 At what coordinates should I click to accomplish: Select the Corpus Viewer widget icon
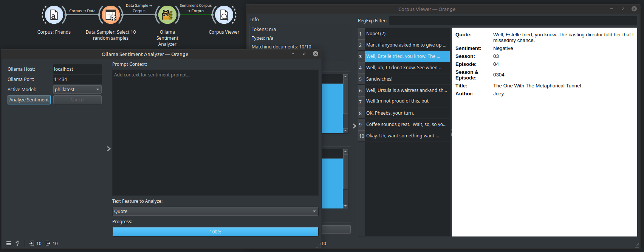tap(224, 15)
